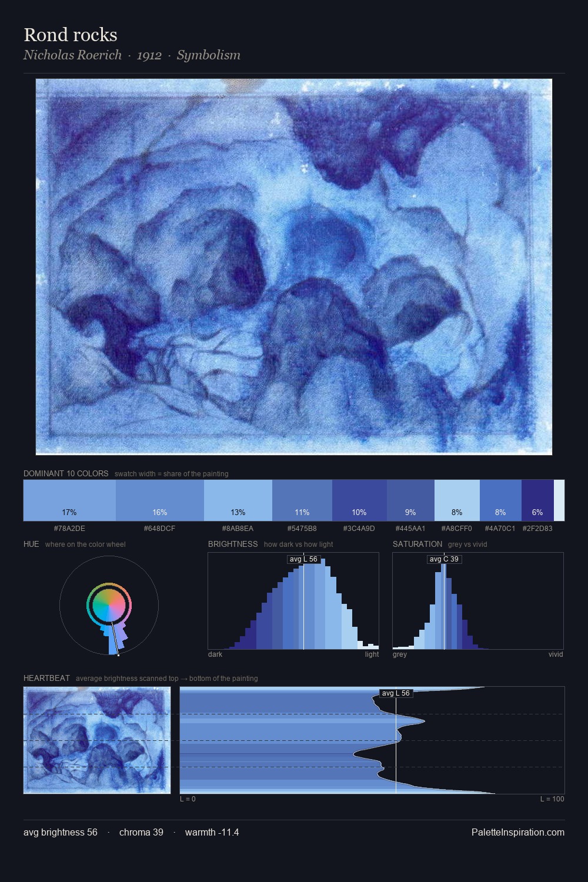Click the hex code #5475B8

coord(302,529)
